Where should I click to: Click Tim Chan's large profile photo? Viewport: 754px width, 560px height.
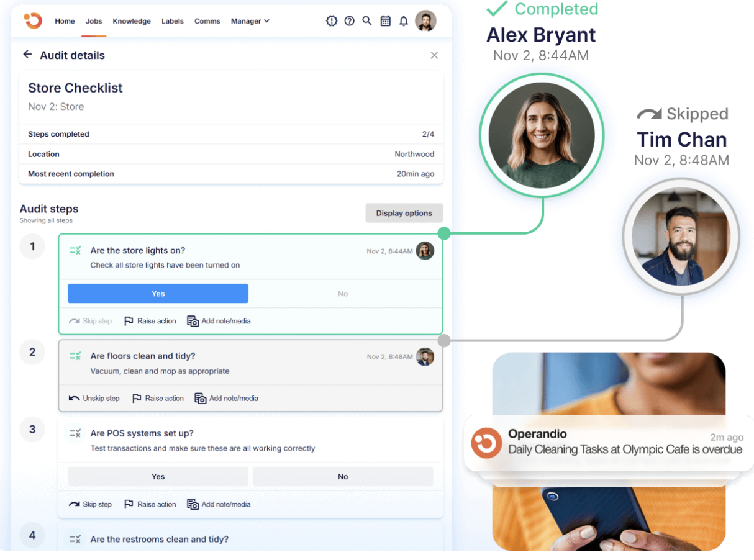point(681,236)
